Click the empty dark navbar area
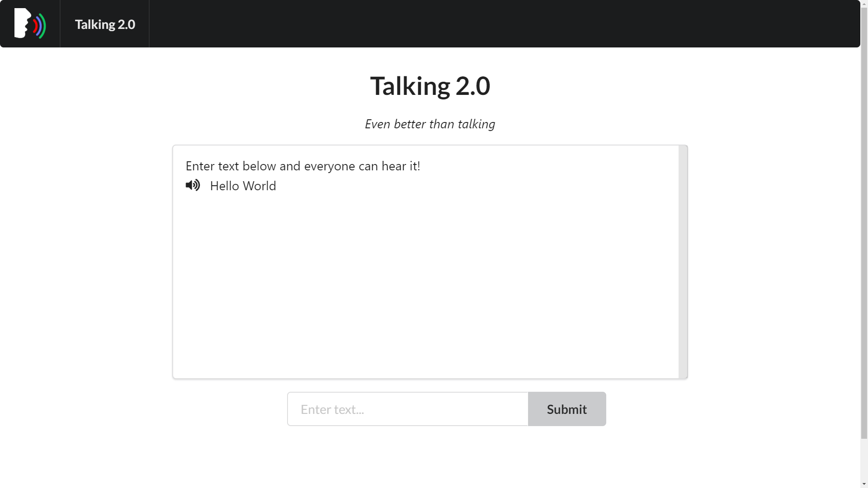The width and height of the screenshot is (868, 488). [x=497, y=23]
